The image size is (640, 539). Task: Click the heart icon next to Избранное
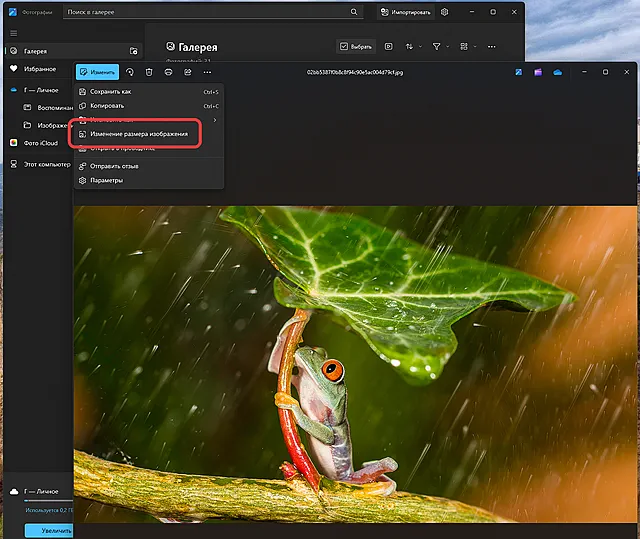point(14,69)
